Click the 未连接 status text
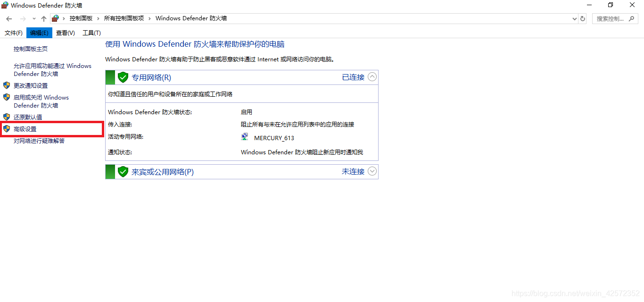The width and height of the screenshot is (644, 302). point(353,171)
